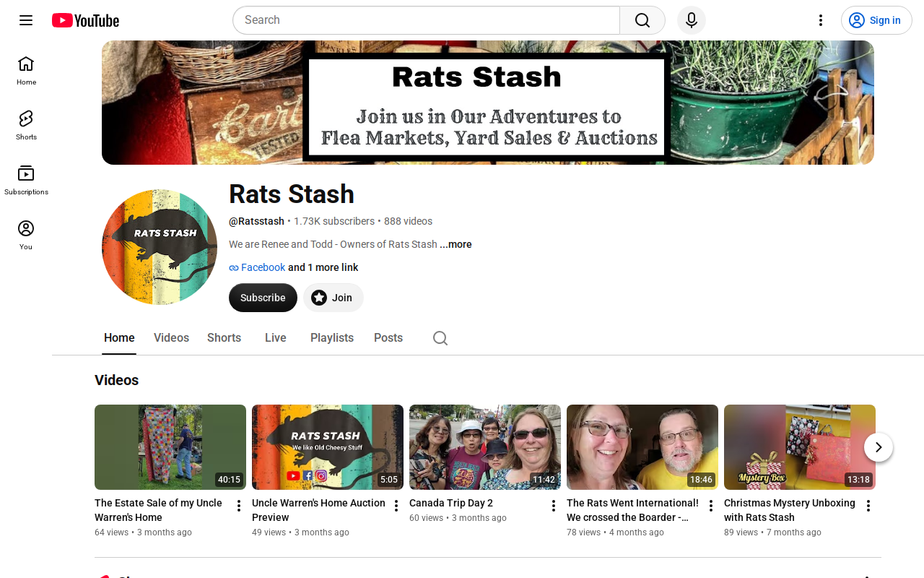Open options for Canada Trip Day 2
Image resolution: width=924 pixels, height=578 pixels.
coord(554,506)
